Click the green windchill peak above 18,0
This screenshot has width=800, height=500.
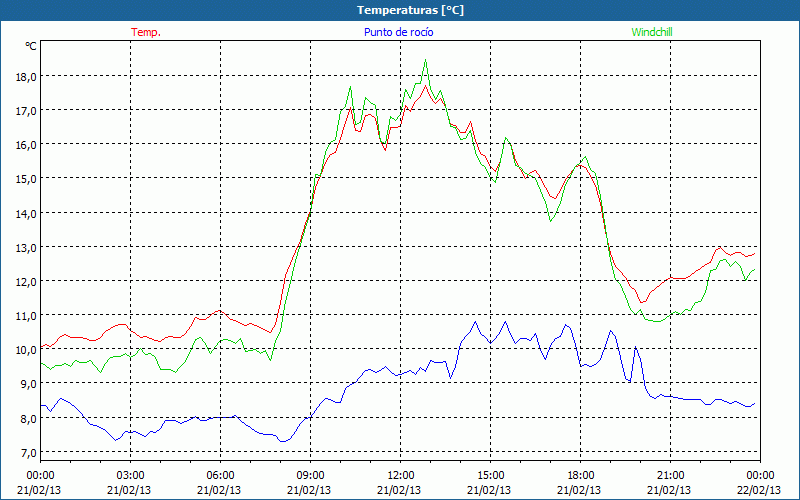(x=426, y=60)
